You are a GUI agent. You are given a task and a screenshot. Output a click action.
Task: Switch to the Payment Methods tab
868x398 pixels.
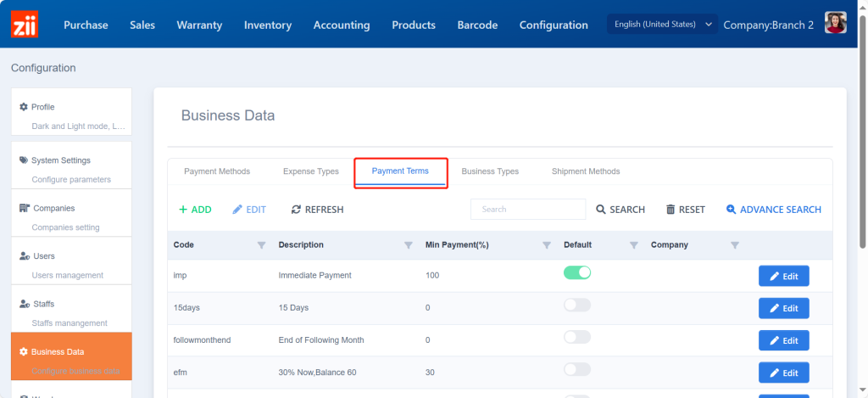click(217, 171)
